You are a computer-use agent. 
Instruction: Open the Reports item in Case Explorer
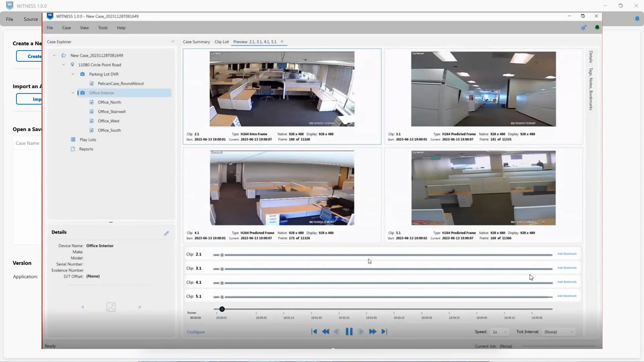pos(87,149)
